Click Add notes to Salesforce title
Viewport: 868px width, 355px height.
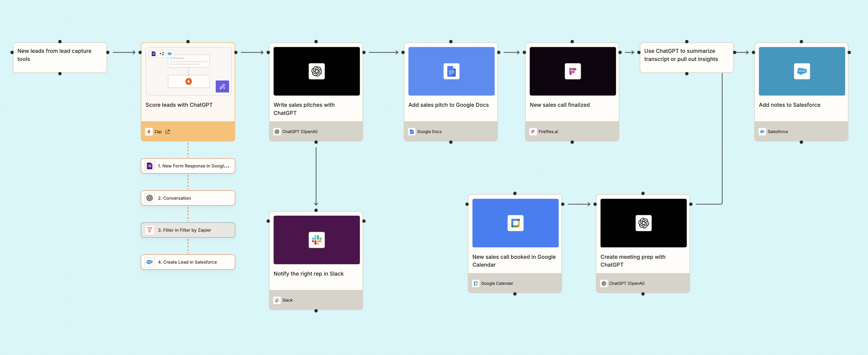pyautogui.click(x=789, y=105)
